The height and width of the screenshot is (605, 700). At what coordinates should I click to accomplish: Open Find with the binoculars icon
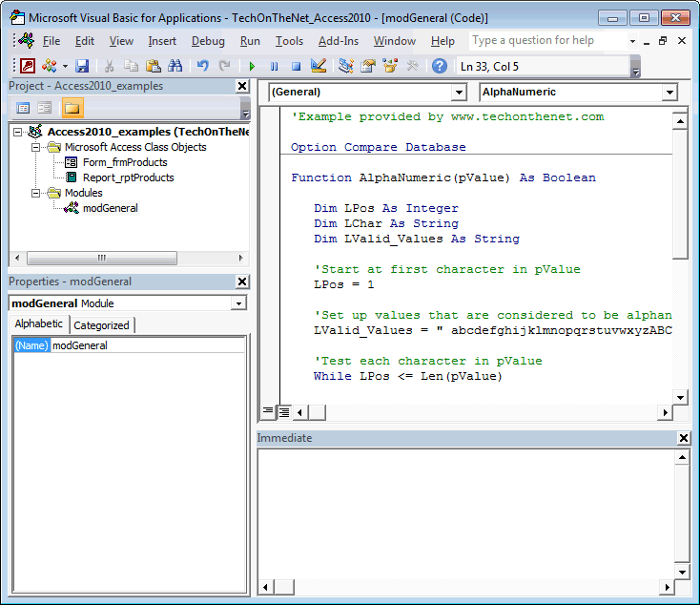[x=175, y=66]
